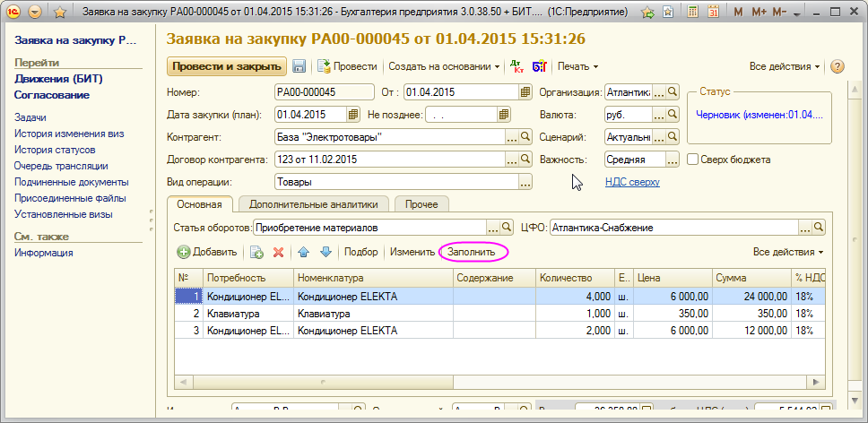This screenshot has width=868, height=423.
Task: Move row down with blue down arrow
Action: pyautogui.click(x=325, y=252)
